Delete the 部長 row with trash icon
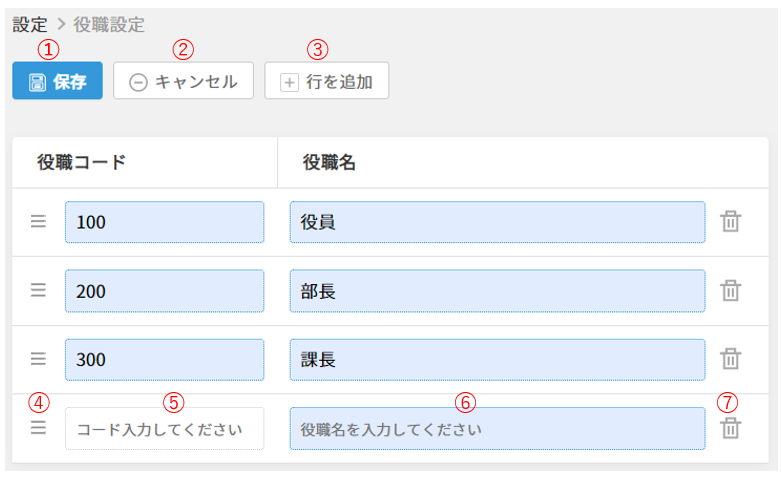 click(731, 290)
